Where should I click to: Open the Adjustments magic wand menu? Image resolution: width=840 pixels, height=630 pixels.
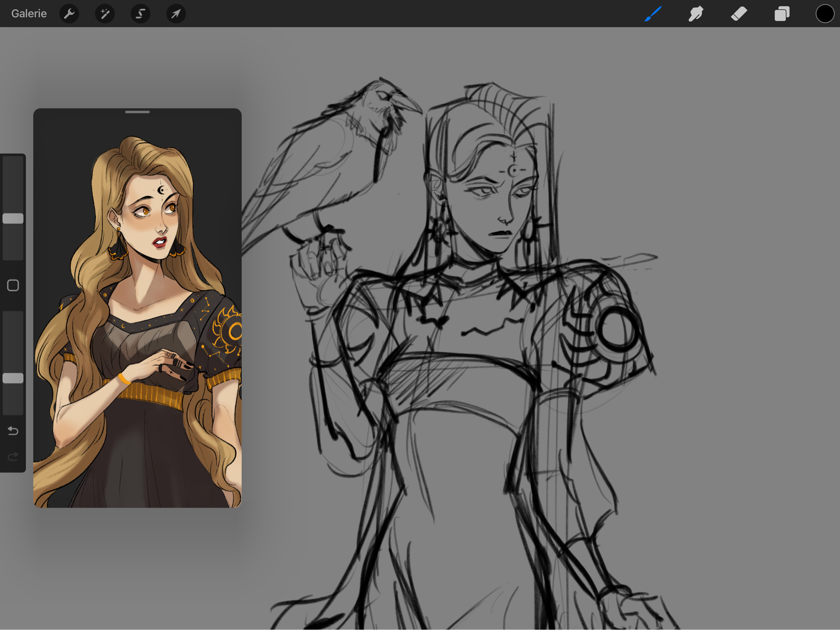pyautogui.click(x=105, y=14)
